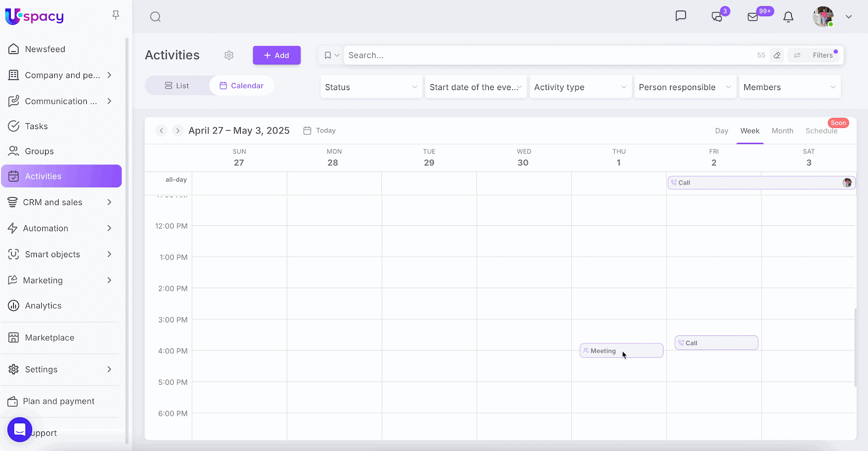Pin the sidebar with the pin icon
Screen dimensions: 868x451
pos(116,15)
